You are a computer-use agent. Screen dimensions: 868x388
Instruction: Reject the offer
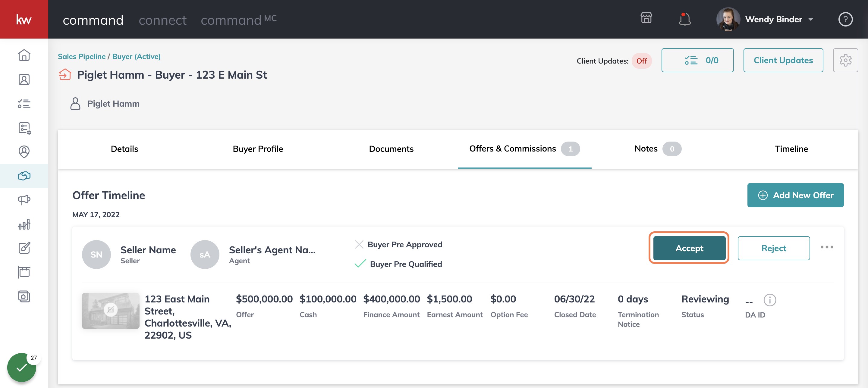coord(773,248)
